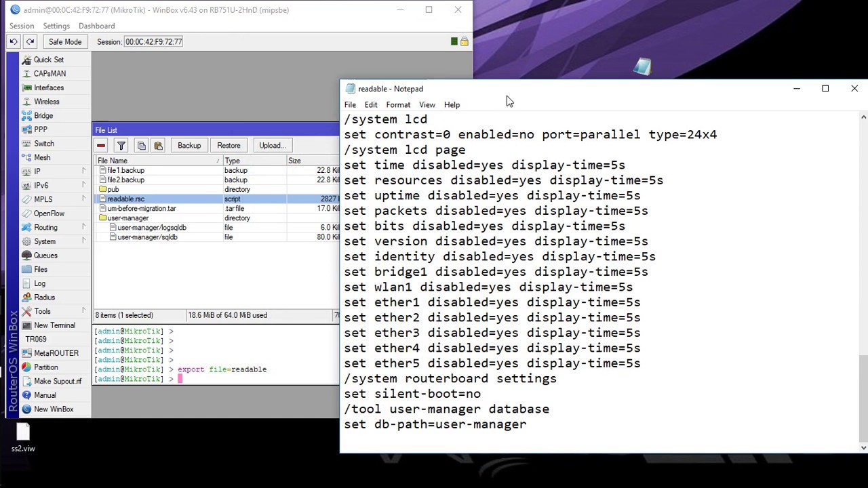Open Radius from the sidebar
Screen dimensions: 868x488
[45, 297]
